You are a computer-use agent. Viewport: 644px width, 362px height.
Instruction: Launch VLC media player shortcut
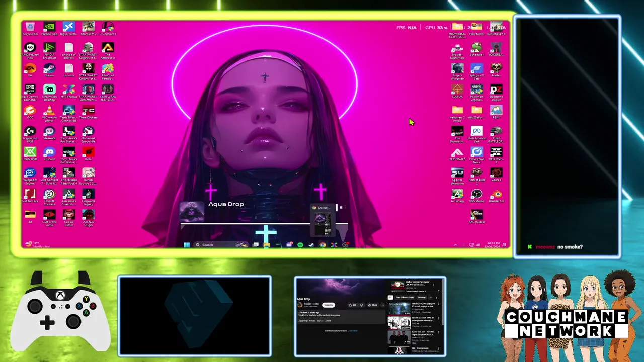pos(49,114)
